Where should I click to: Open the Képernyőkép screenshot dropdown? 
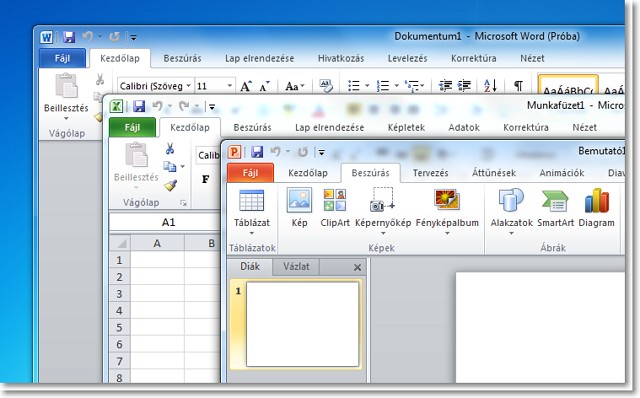[383, 233]
